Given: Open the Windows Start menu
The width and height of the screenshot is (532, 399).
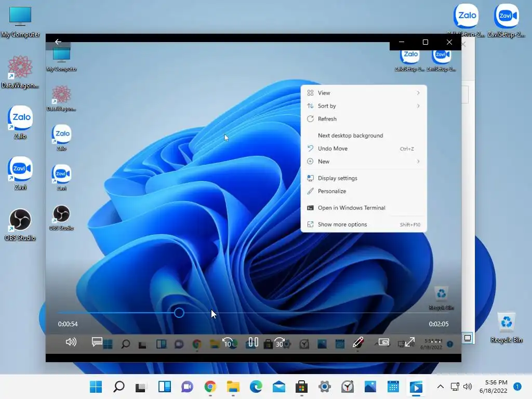Looking at the screenshot, I should click(x=96, y=387).
